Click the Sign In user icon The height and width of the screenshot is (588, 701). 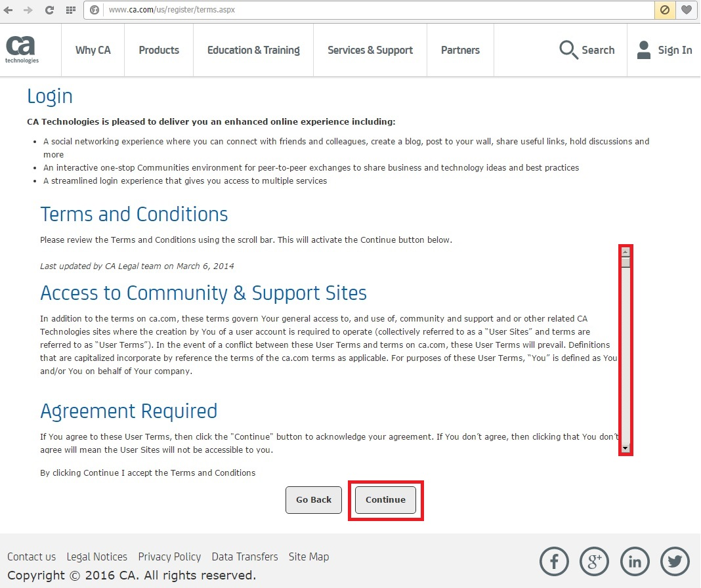[x=644, y=50]
